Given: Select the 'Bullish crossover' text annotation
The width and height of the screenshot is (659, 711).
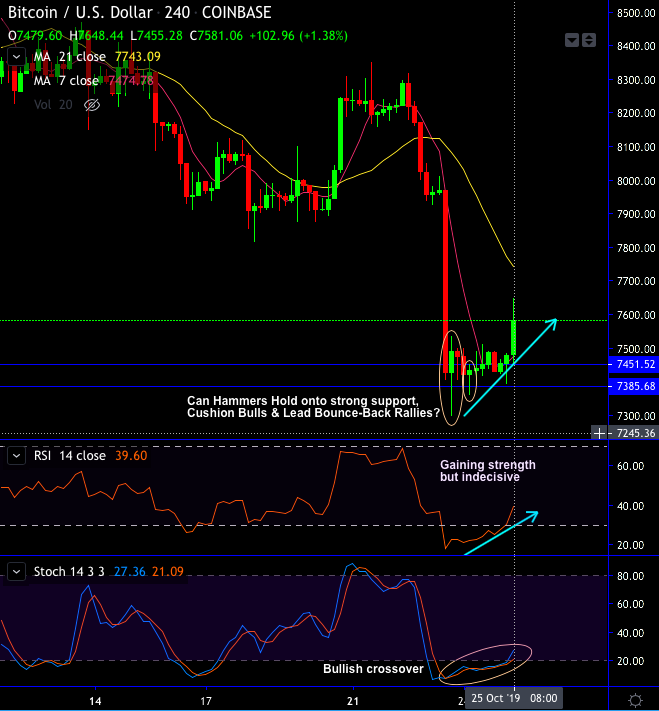Looking at the screenshot, I should point(373,669).
